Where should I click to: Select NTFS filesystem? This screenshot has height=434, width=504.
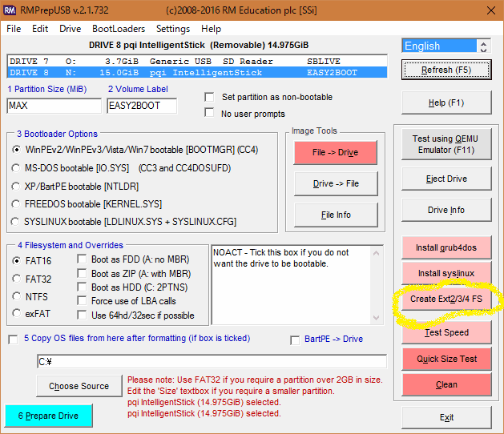[16, 295]
